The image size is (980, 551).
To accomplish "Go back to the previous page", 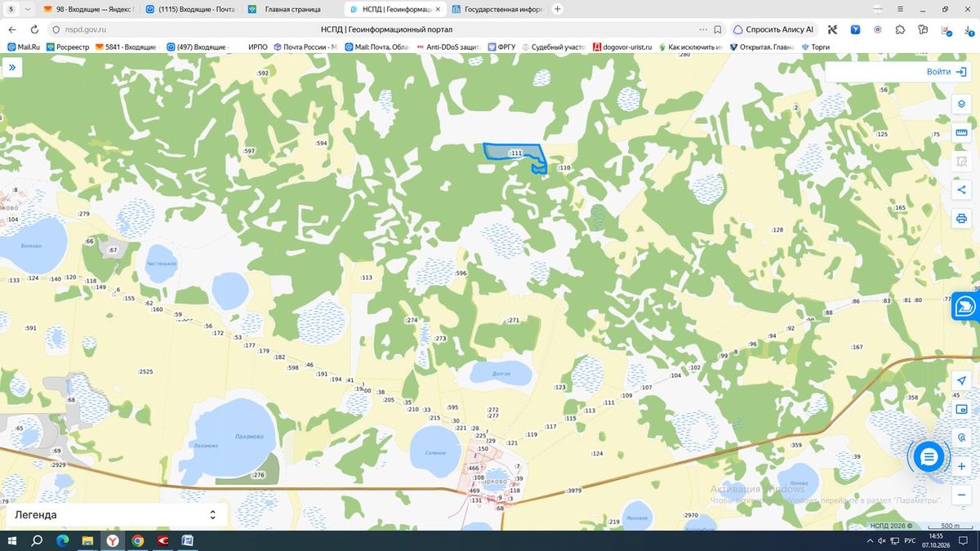I will (x=11, y=29).
